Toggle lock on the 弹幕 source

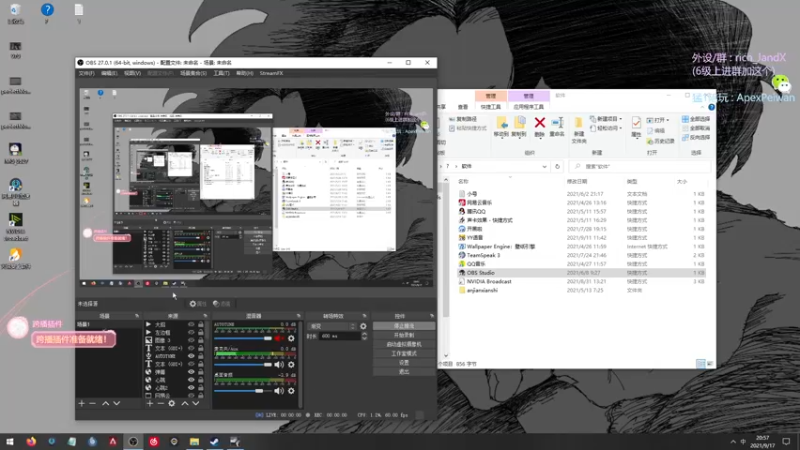click(201, 372)
